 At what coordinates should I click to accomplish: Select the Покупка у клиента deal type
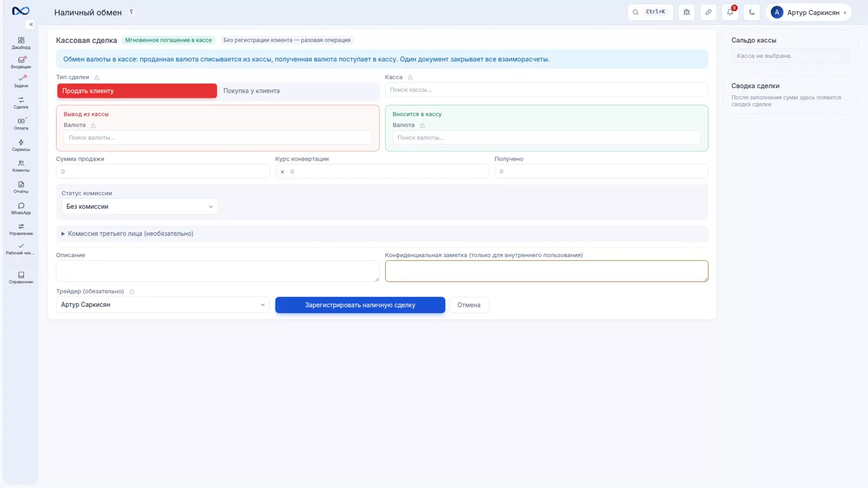tap(297, 91)
